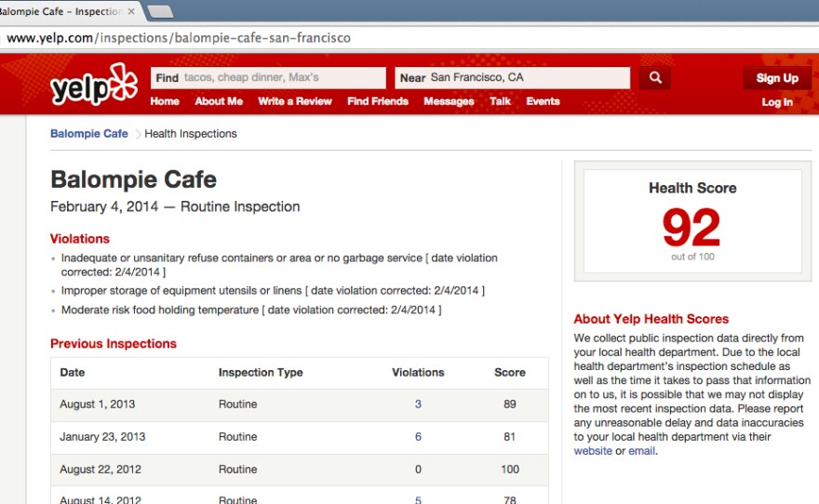The image size is (819, 504).
Task: Select Write a Review in navigation
Action: [295, 101]
